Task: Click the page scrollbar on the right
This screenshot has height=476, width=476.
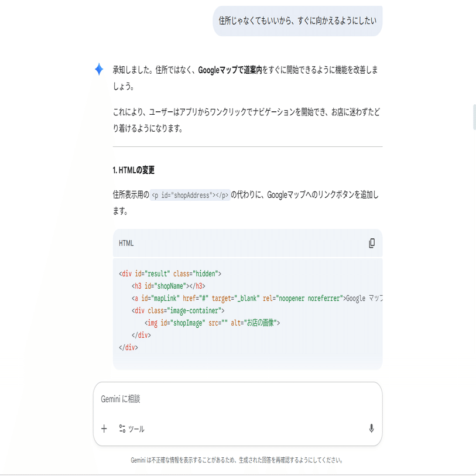Action: pos(474,117)
